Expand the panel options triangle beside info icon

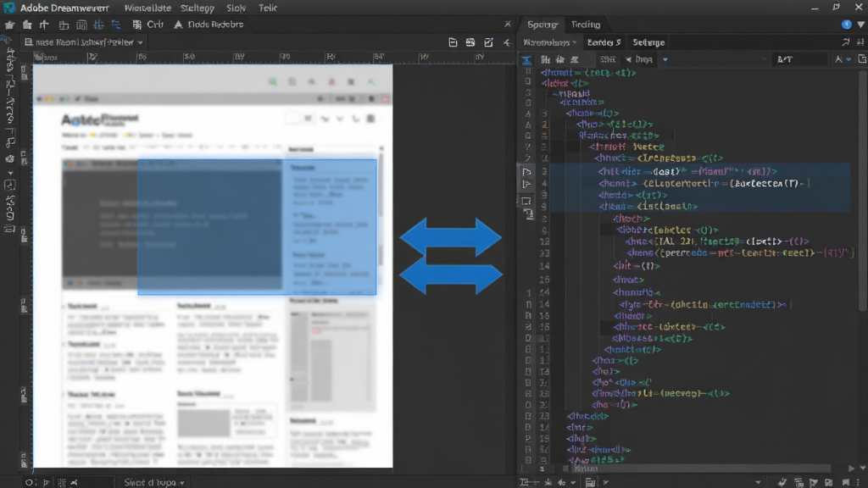(x=861, y=25)
